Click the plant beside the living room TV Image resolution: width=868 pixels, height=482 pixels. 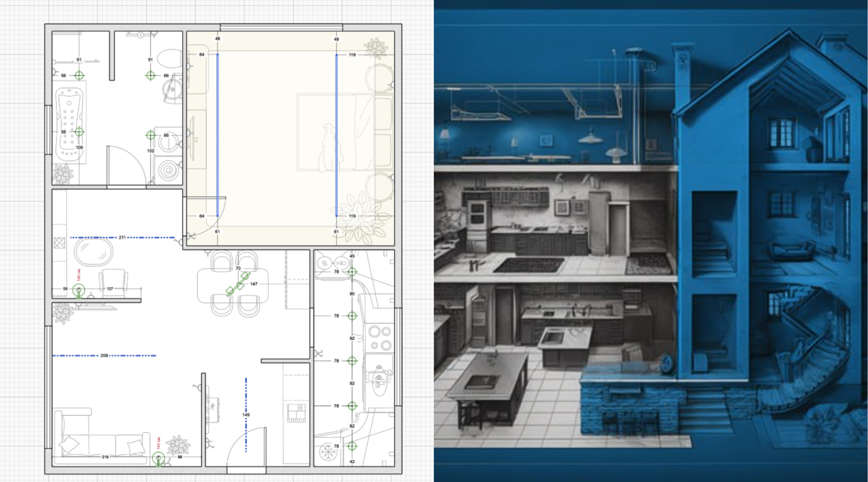[63, 313]
